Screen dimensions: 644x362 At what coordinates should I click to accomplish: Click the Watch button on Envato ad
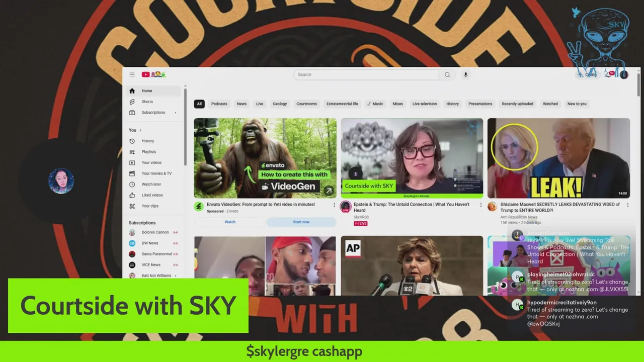[x=230, y=222]
